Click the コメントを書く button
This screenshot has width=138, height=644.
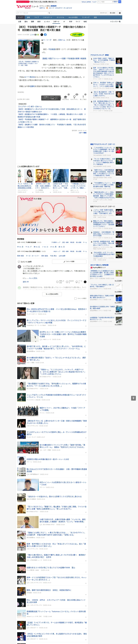[69, 261]
